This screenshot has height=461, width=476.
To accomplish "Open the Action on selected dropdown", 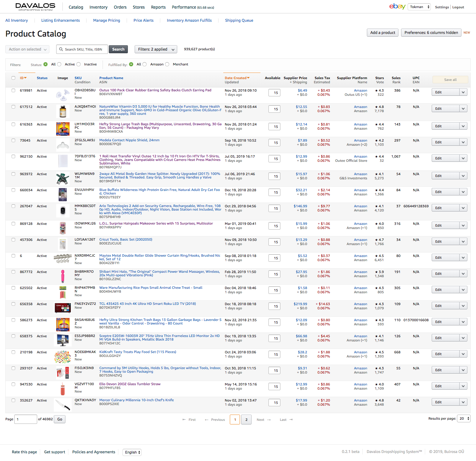I will [x=27, y=49].
